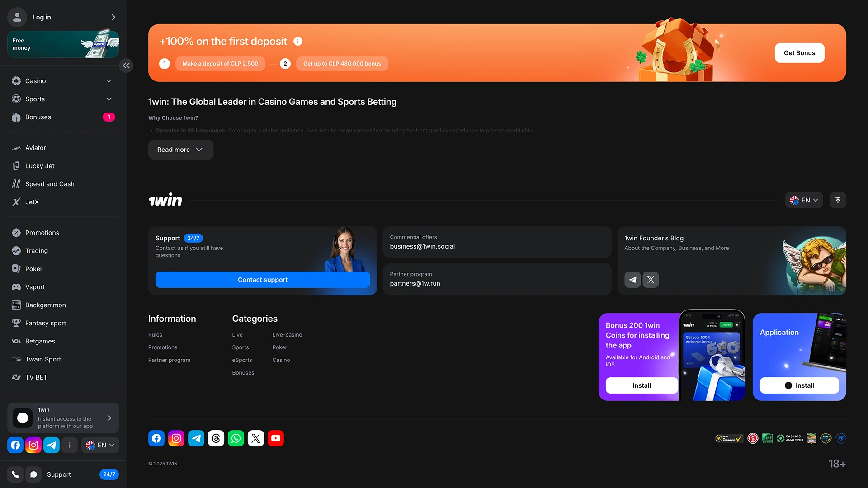Screen dimensions: 868x488
Task: Click the 1win logo in footer
Action: point(165,200)
